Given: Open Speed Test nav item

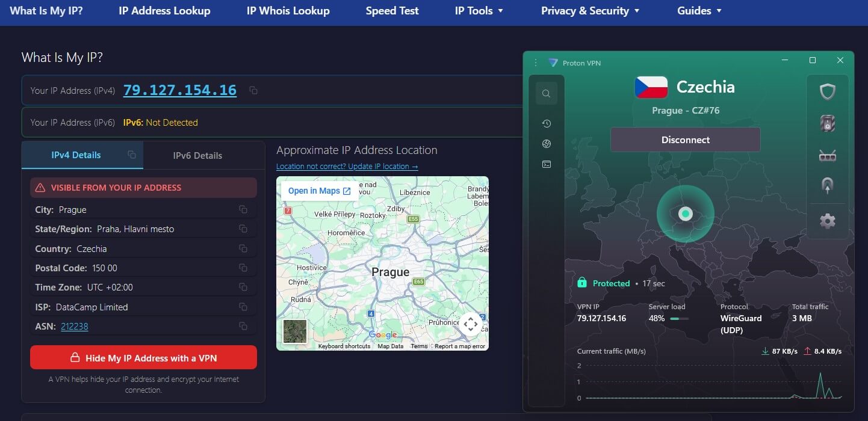Looking at the screenshot, I should [x=392, y=11].
